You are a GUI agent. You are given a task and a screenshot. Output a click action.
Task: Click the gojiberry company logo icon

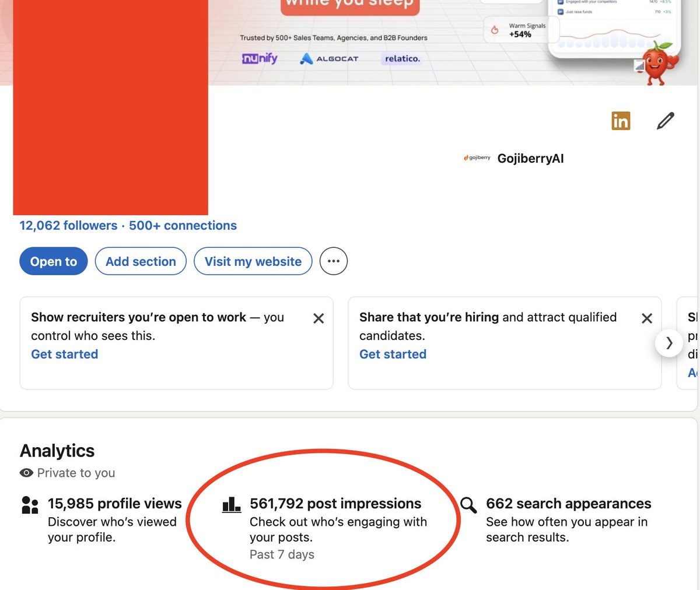(477, 158)
